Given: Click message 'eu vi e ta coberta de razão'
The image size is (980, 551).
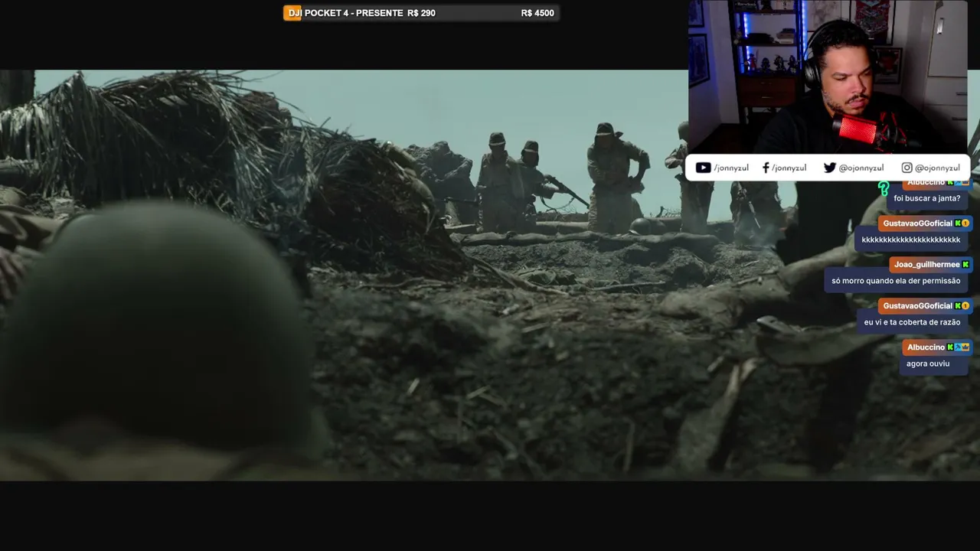Looking at the screenshot, I should pos(912,322).
